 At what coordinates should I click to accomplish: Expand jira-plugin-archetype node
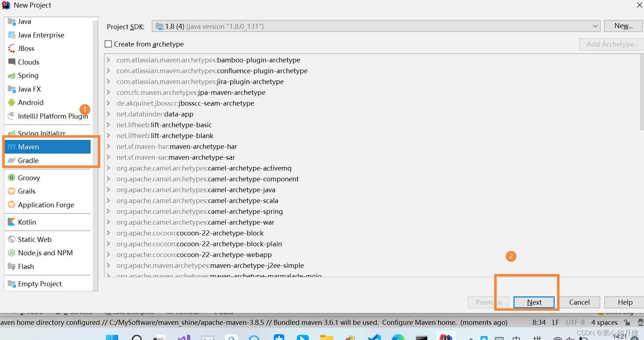tap(108, 81)
